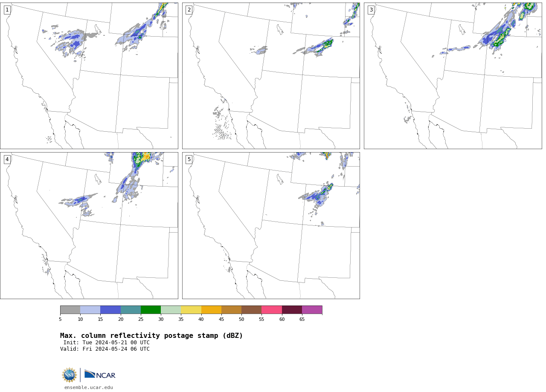
Task: Click the panel number label 3
Action: (x=371, y=10)
